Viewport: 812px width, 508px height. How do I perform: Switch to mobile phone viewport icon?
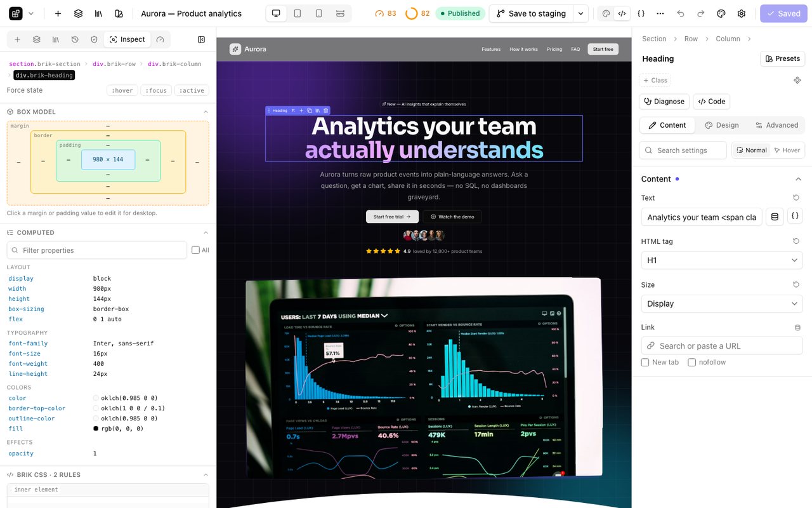point(319,13)
